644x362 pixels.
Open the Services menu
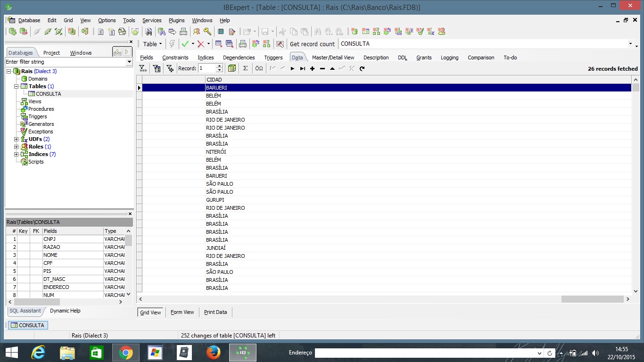click(x=152, y=20)
